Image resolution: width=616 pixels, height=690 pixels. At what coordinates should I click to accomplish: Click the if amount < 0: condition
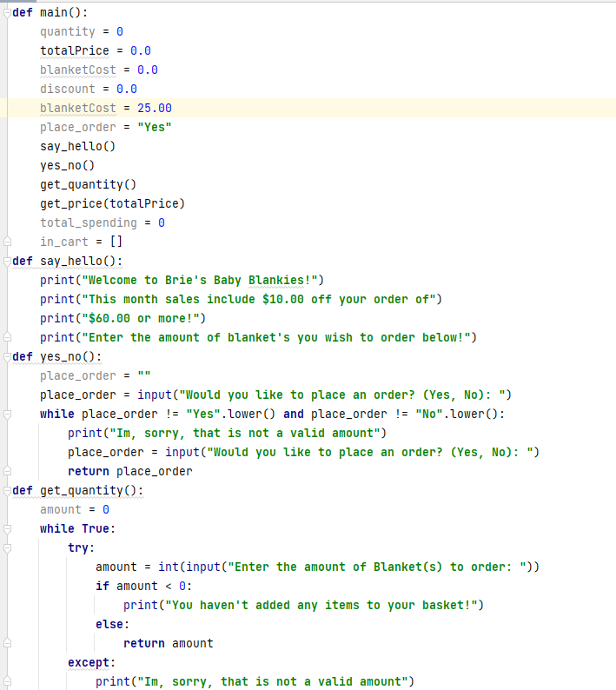[144, 586]
